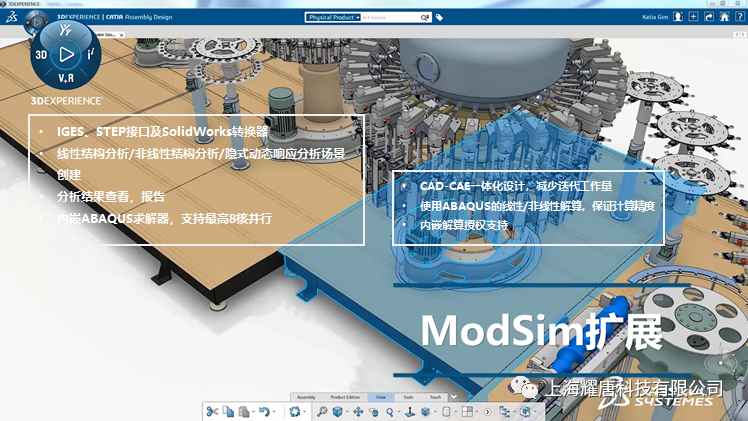The image size is (748, 421).
Task: Open the V+R quadrant of the compass
Action: click(x=66, y=78)
